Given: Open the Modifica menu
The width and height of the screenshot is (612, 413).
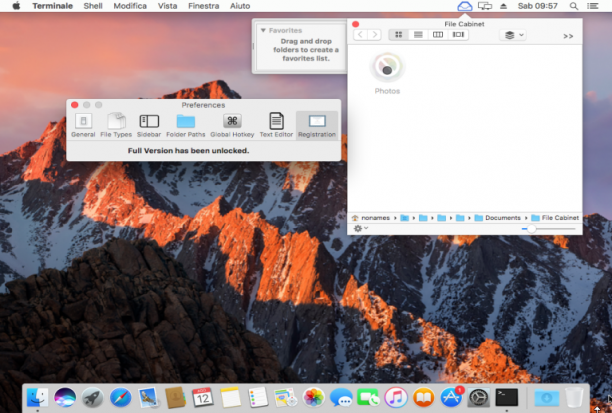Looking at the screenshot, I should click(130, 6).
